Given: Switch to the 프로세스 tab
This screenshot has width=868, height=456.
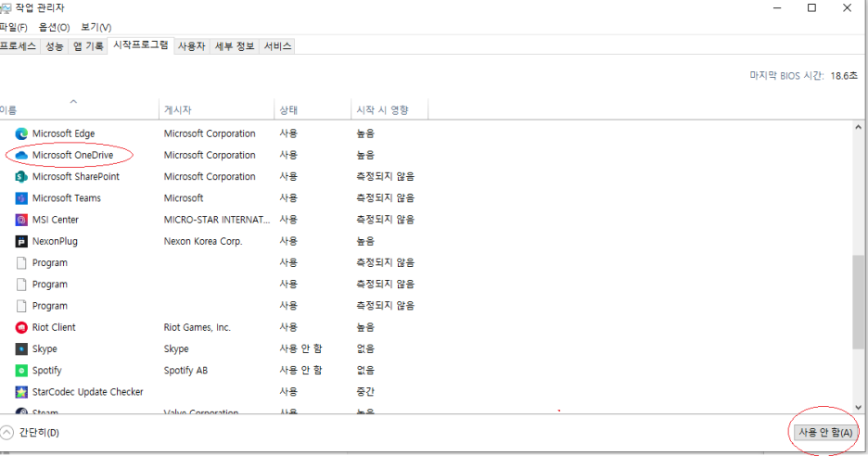Looking at the screenshot, I should click(19, 46).
